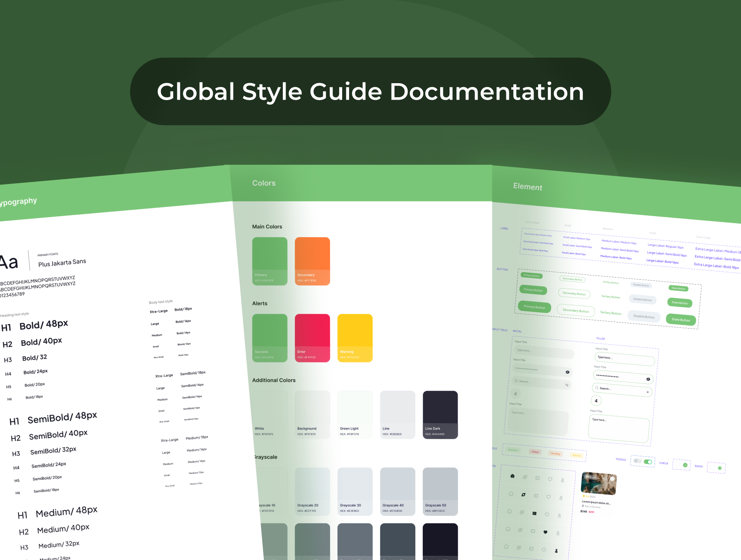This screenshot has height=560, width=741.
Task: Click the red Failed status badge
Action: [x=535, y=452]
